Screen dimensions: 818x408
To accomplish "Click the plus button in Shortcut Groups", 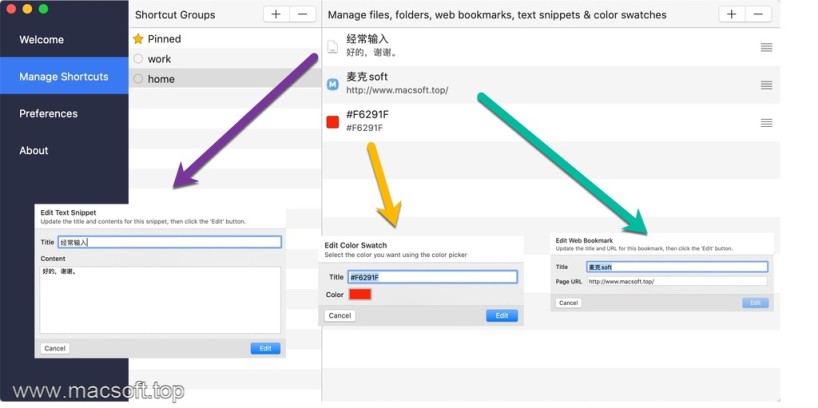I will coord(277,14).
